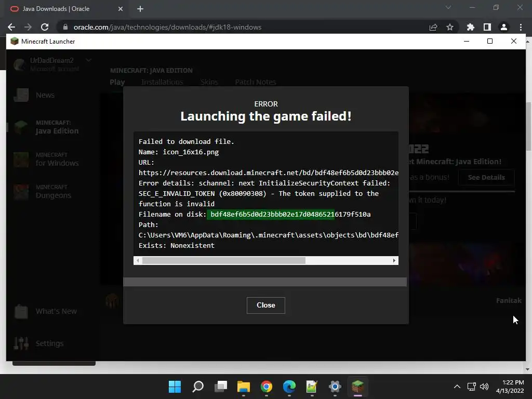This screenshot has width=532, height=399.
Task: Click the highlighted filename hash text
Action: point(271,215)
